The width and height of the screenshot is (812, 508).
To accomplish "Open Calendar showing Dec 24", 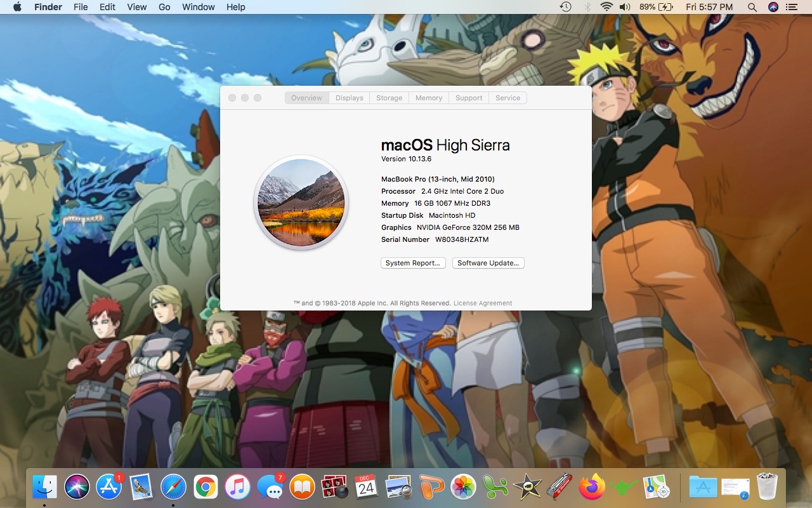I will point(366,487).
